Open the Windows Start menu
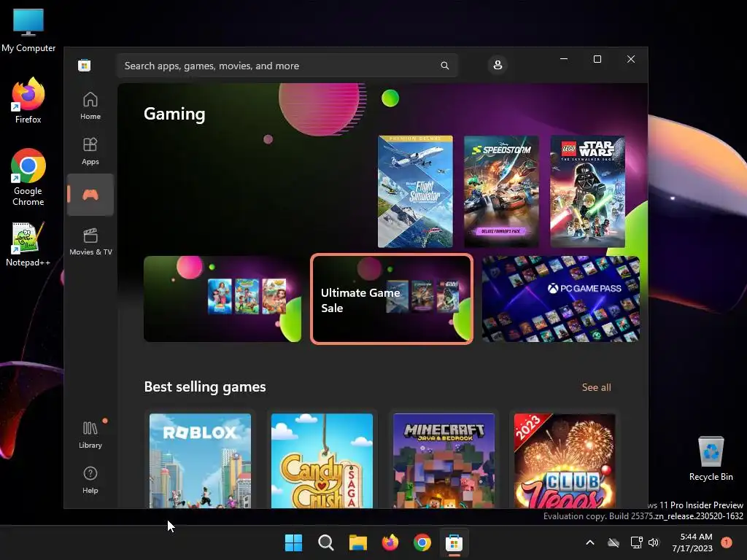 293,542
